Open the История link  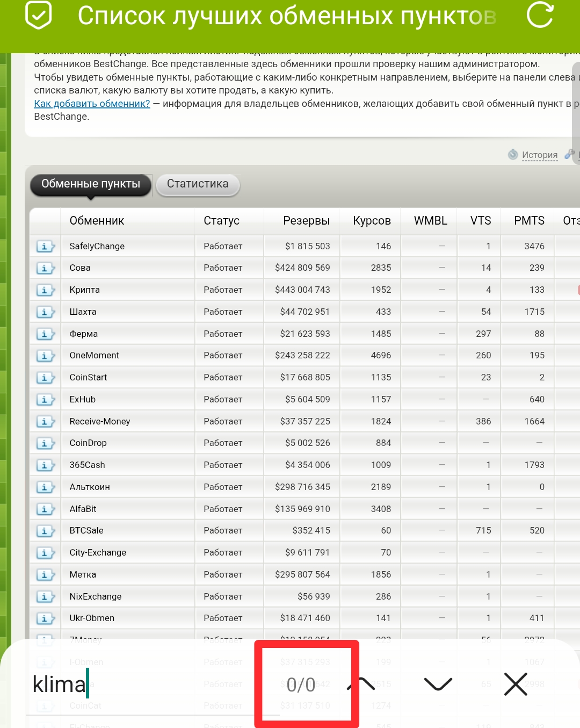540,155
